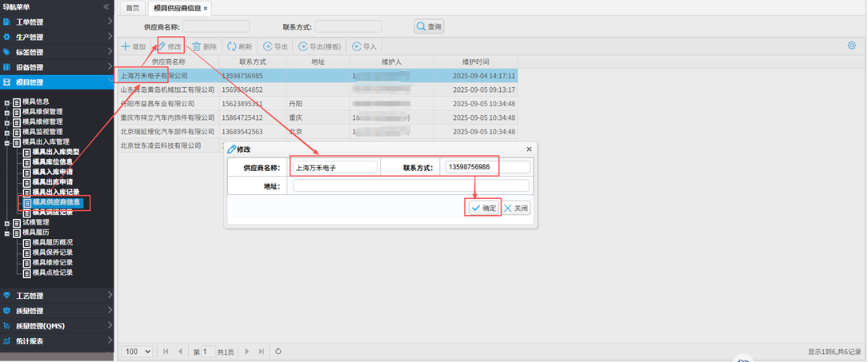Screen dimensions: 868x362
Task: Click the 查询 search button
Action: (x=429, y=26)
